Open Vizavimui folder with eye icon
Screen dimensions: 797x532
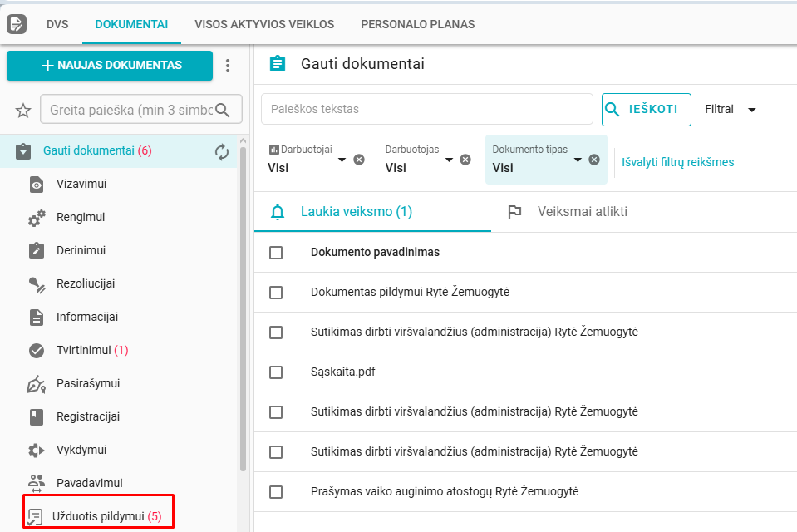[x=81, y=184]
